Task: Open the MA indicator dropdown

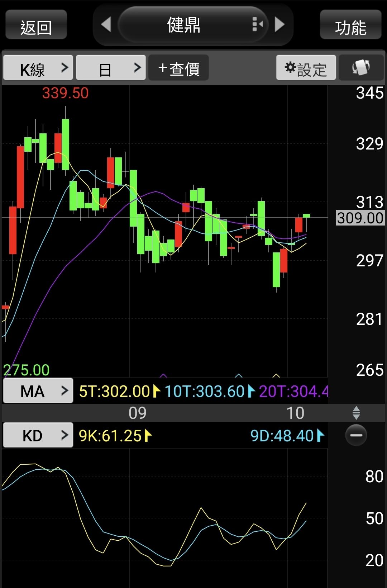Action: tap(38, 390)
